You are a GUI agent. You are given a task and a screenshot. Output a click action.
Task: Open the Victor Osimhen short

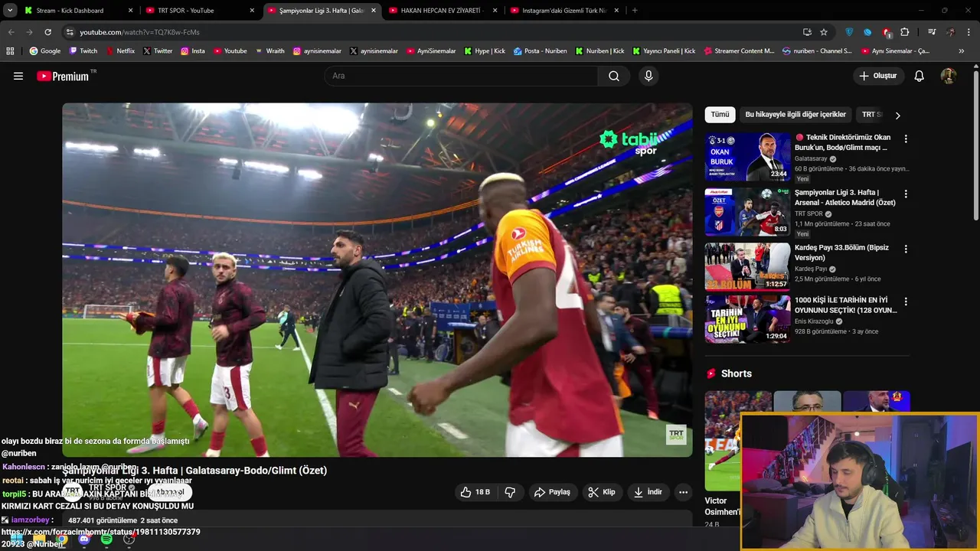coord(723,459)
